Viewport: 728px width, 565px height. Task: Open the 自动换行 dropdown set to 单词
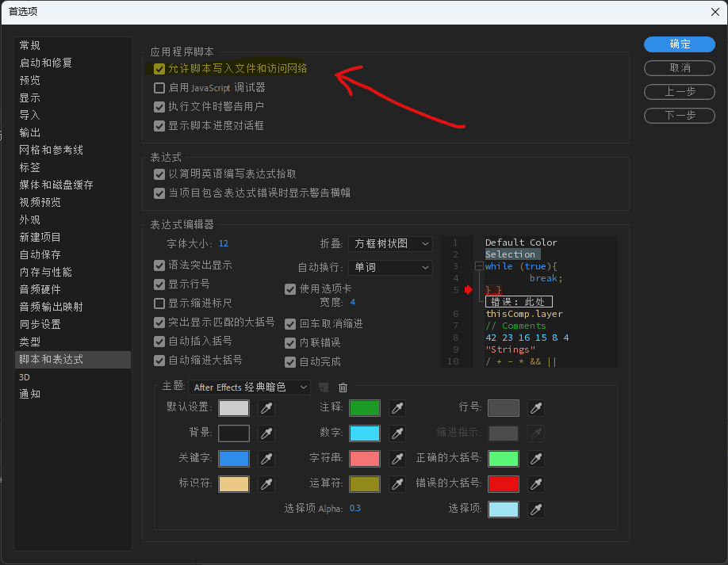pos(389,268)
